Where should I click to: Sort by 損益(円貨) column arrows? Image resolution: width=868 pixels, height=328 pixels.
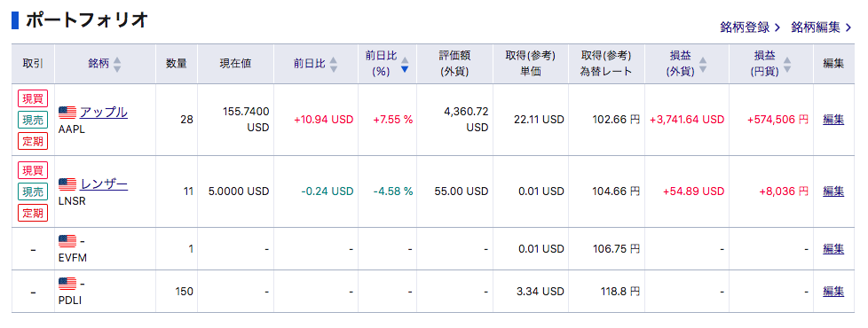pos(787,64)
